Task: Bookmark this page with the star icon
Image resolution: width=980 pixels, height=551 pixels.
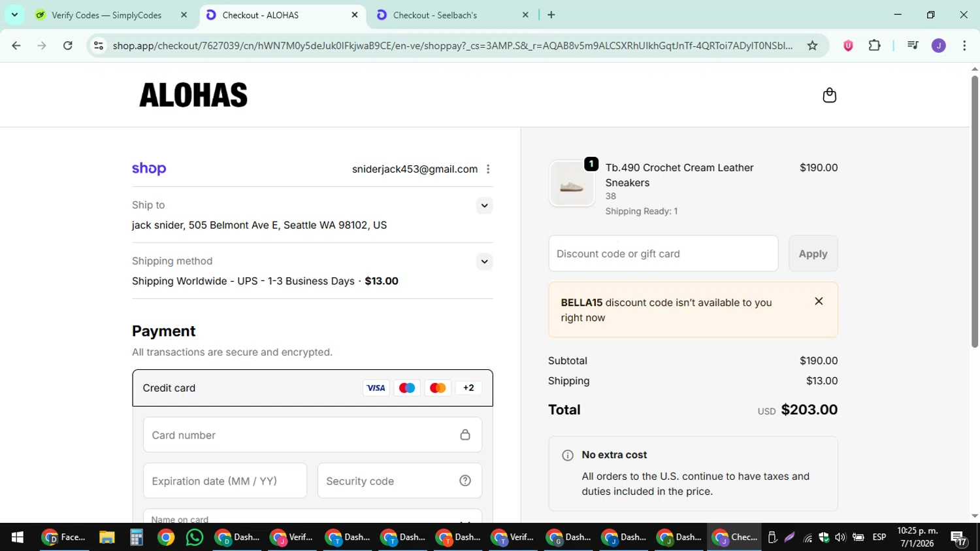Action: tap(812, 45)
